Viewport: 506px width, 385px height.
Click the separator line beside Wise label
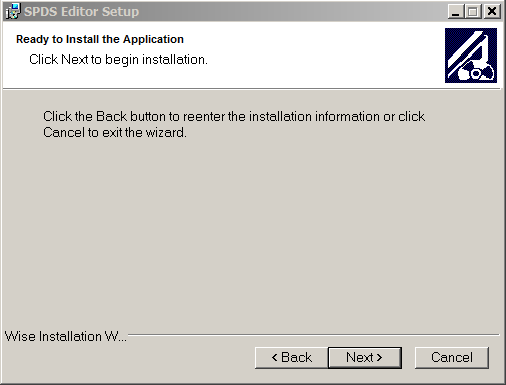click(314, 334)
